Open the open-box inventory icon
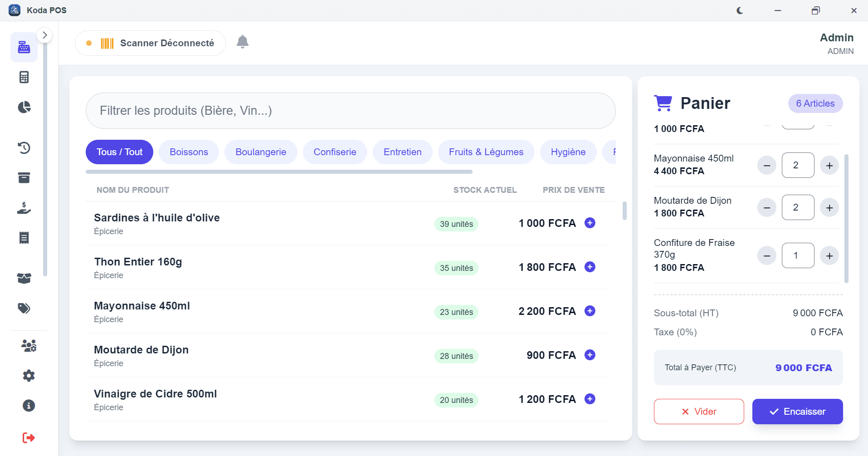Viewport: 868px width, 456px height. (24, 278)
